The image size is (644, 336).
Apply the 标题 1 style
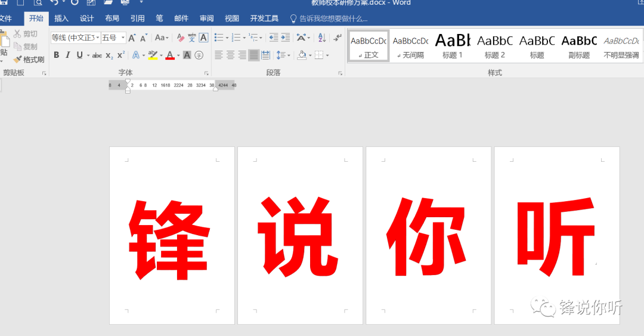(x=453, y=45)
